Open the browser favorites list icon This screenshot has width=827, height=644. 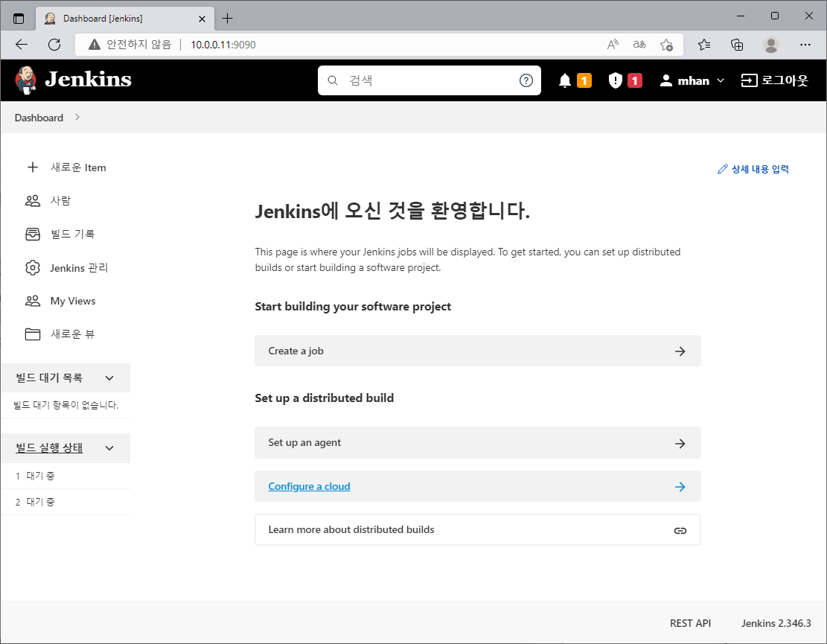[x=704, y=45]
